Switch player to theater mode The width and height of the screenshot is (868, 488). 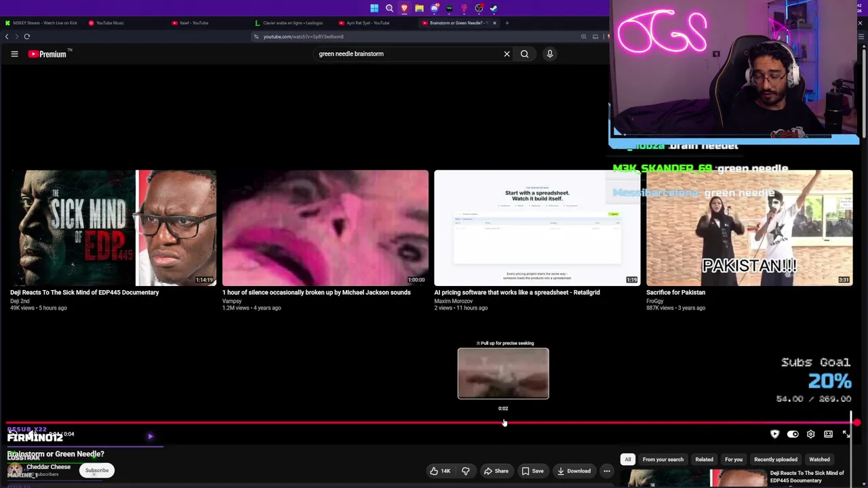(x=828, y=434)
